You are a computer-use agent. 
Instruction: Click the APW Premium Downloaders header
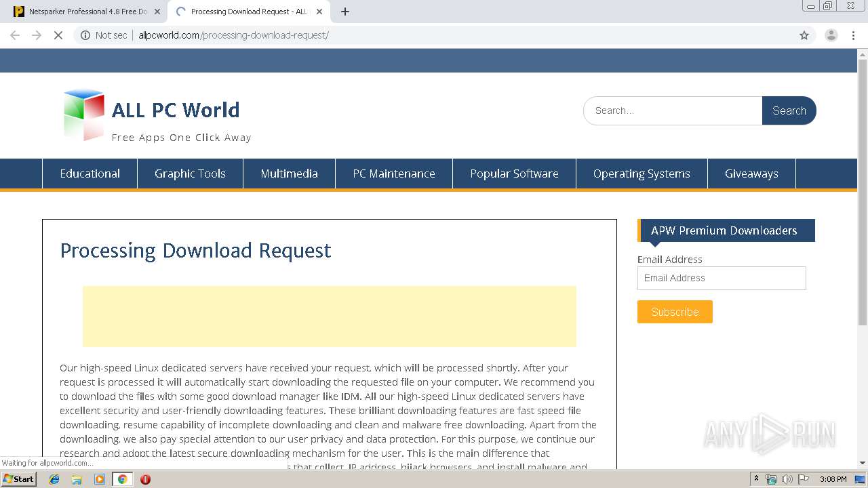[726, 230]
